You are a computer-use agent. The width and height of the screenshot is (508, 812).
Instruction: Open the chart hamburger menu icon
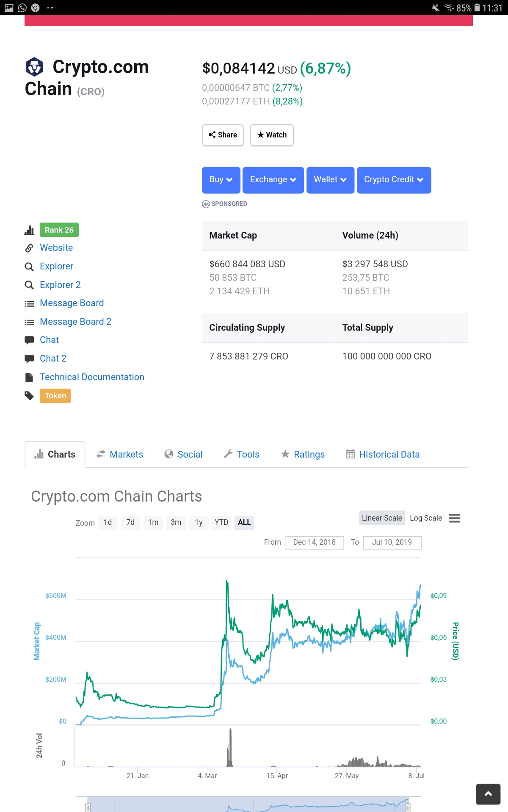tap(454, 518)
